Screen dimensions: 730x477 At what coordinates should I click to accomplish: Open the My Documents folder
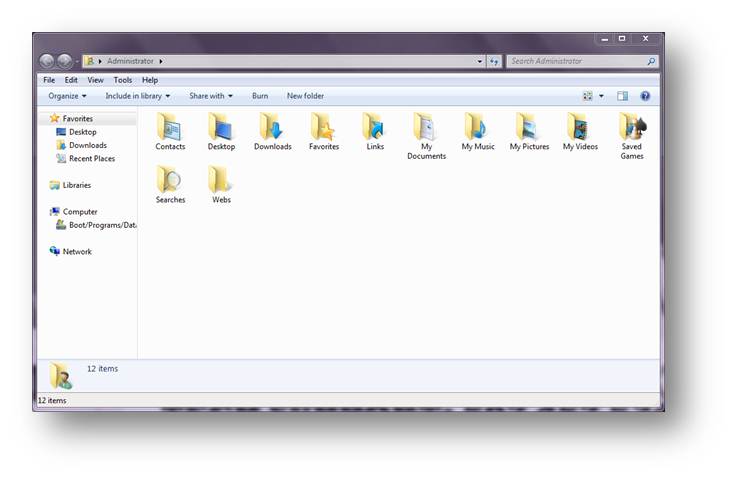[426, 137]
